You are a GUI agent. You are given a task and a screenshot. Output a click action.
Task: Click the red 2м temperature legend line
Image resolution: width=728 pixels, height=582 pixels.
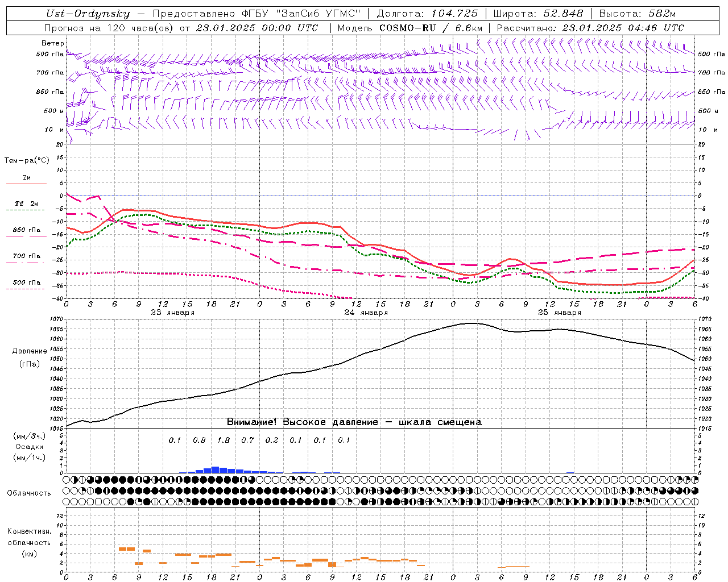[x=26, y=184]
